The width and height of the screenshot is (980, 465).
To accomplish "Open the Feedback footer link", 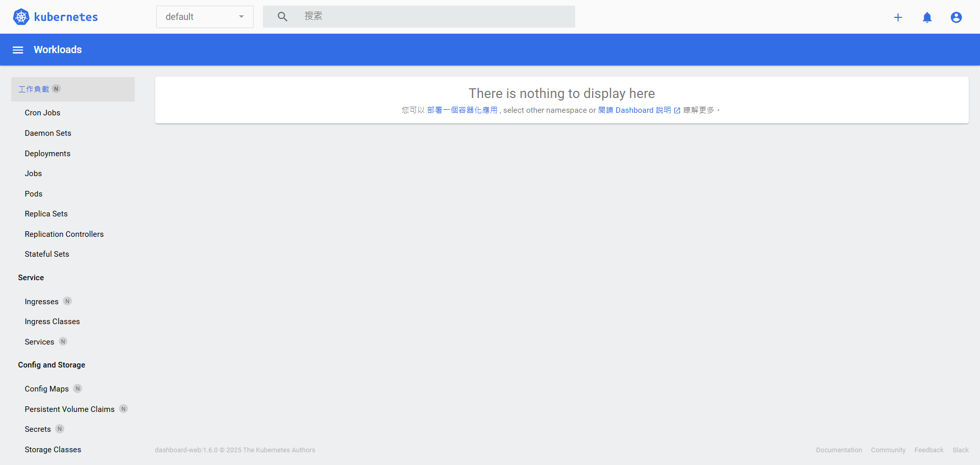I will [928, 450].
